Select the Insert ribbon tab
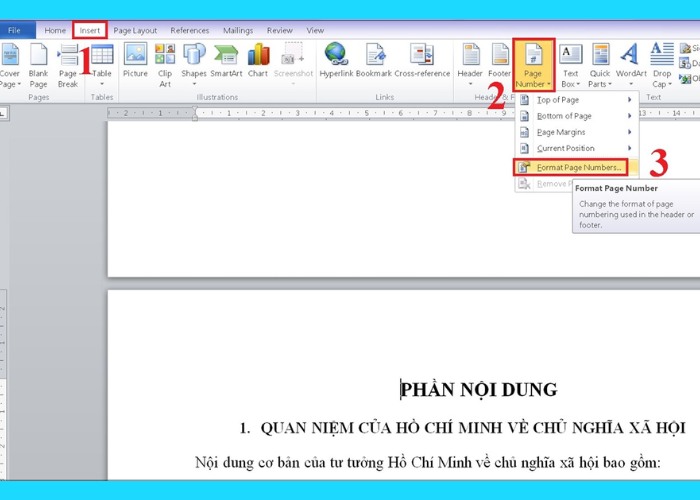Image resolution: width=700 pixels, height=500 pixels. click(90, 30)
